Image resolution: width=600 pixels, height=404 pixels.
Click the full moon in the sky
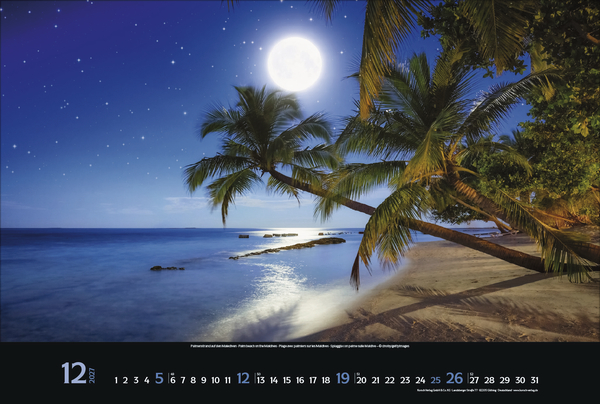[295, 63]
